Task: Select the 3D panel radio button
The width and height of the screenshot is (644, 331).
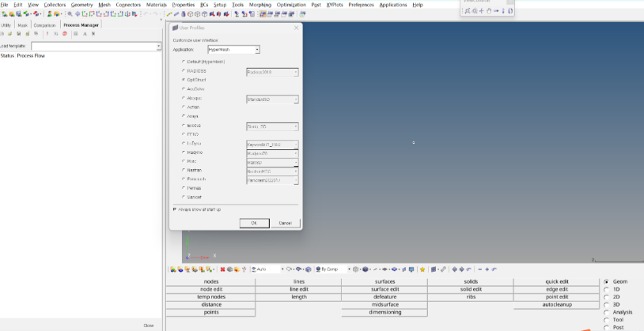Action: pos(607,304)
